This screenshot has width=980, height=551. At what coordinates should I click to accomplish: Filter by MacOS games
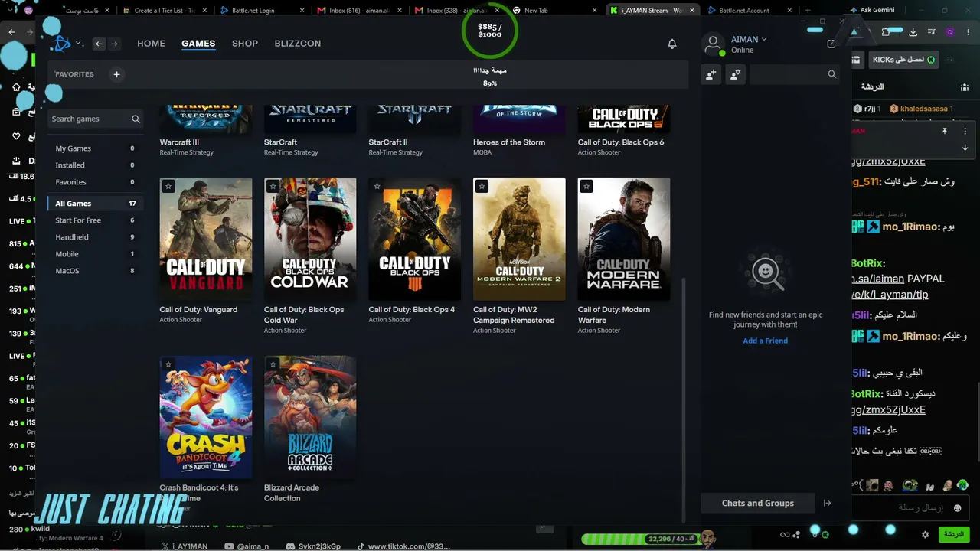tap(95, 271)
